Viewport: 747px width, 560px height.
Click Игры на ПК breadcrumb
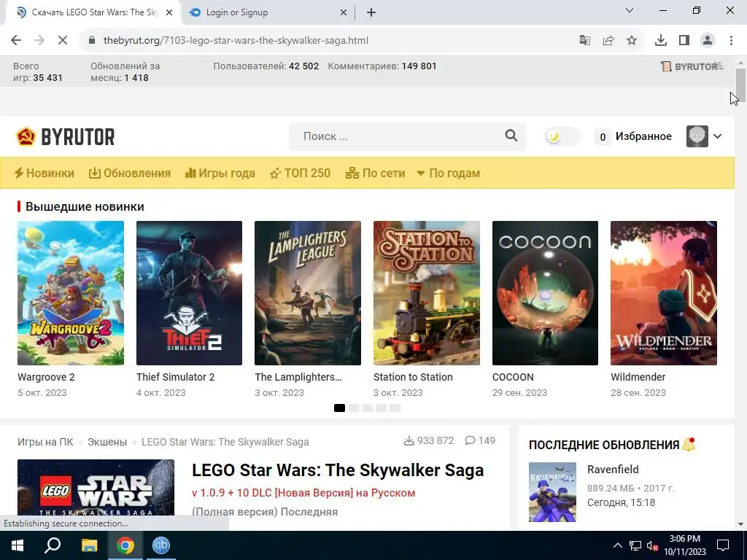coord(45,442)
